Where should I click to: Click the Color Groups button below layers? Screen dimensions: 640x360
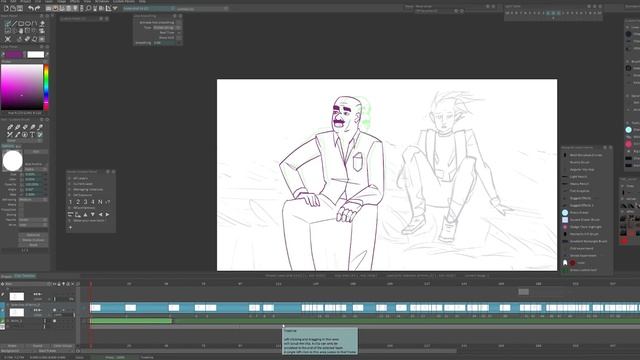pos(63,346)
